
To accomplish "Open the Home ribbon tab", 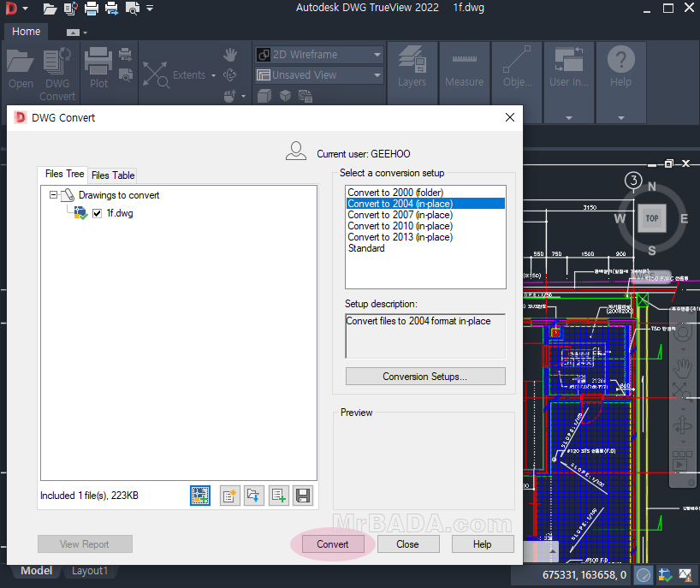I will tap(26, 32).
